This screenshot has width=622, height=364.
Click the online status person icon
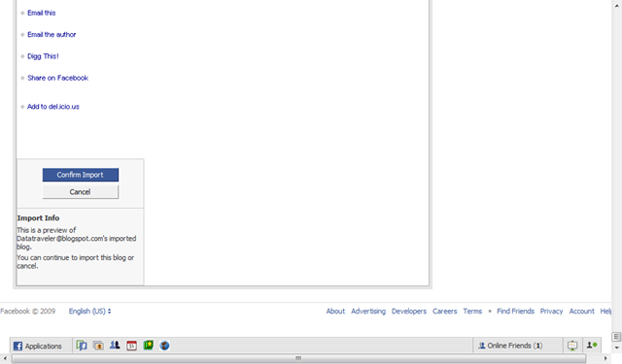(592, 346)
